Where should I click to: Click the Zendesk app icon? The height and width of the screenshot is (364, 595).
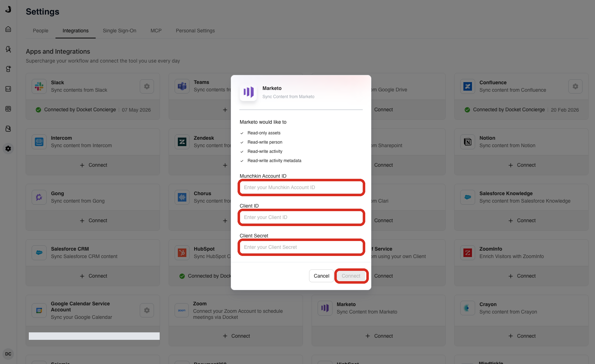click(182, 142)
